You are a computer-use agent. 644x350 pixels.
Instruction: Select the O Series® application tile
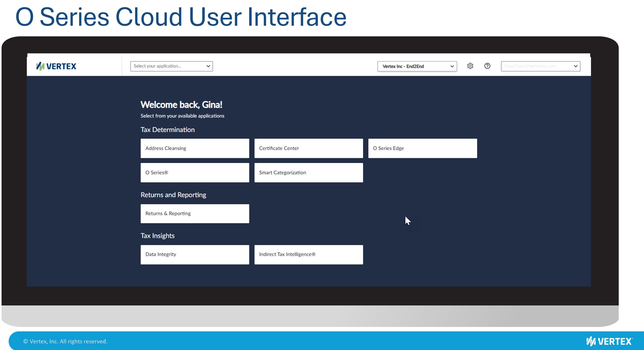click(x=195, y=173)
